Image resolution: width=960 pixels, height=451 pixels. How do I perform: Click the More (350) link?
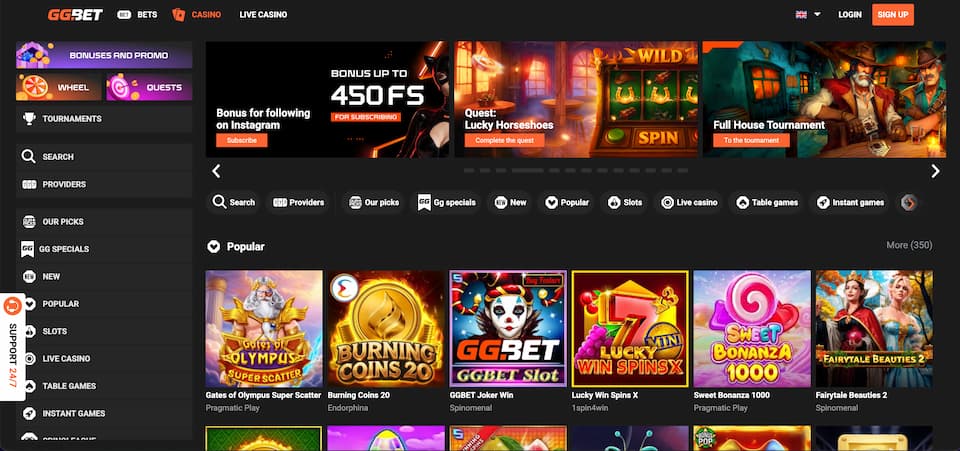pyautogui.click(x=909, y=245)
